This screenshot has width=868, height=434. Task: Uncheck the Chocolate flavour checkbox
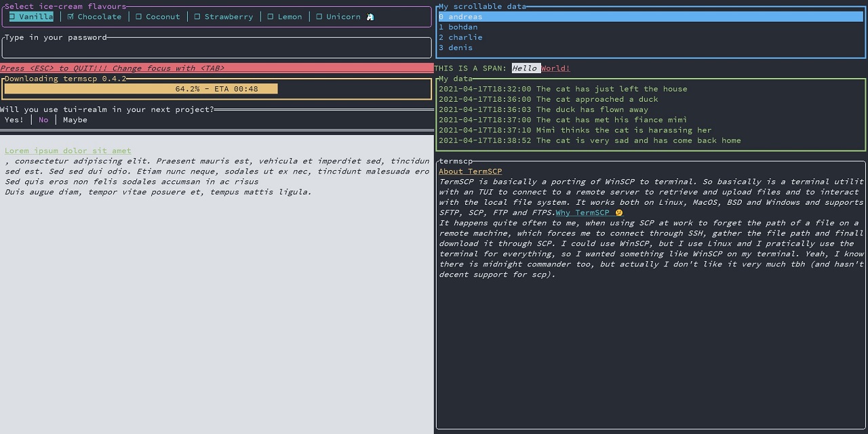click(71, 17)
